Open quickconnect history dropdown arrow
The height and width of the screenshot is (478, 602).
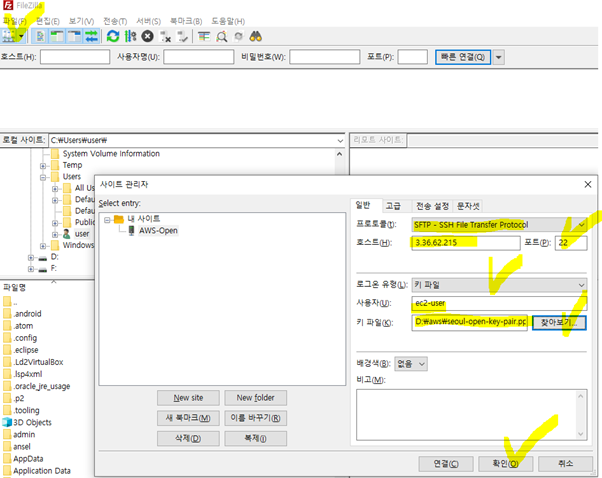[498, 57]
